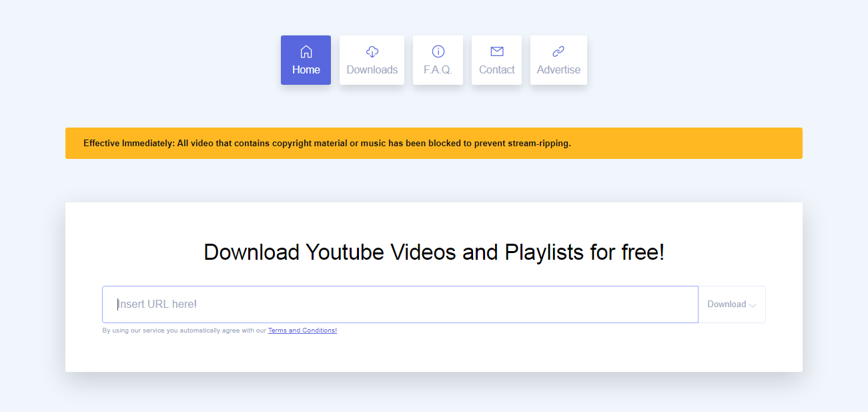Select the Home navigation icon card

pos(306,60)
